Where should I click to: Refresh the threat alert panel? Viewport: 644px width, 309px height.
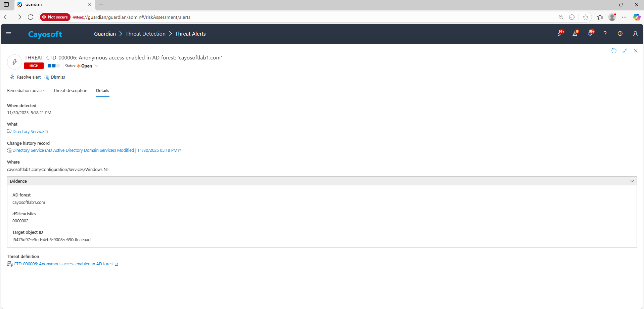pyautogui.click(x=614, y=51)
